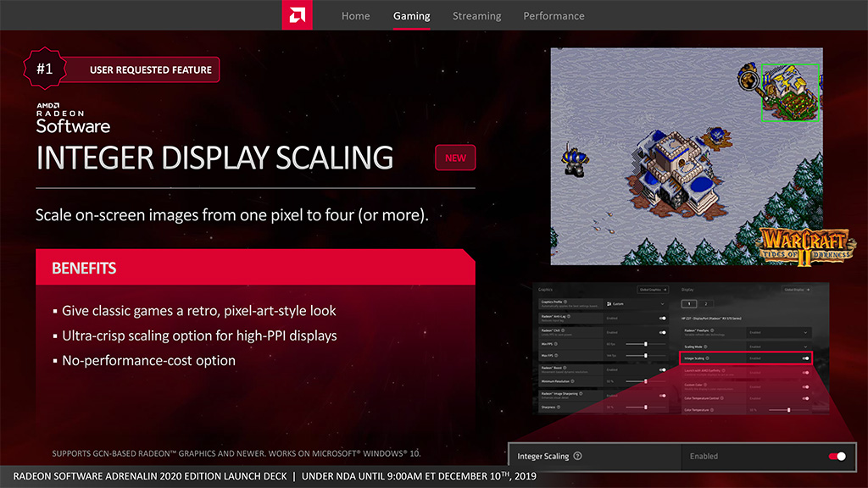Screen dimensions: 868x488
Task: Click help icon next to Radeon FreeSync
Action: 712,330
